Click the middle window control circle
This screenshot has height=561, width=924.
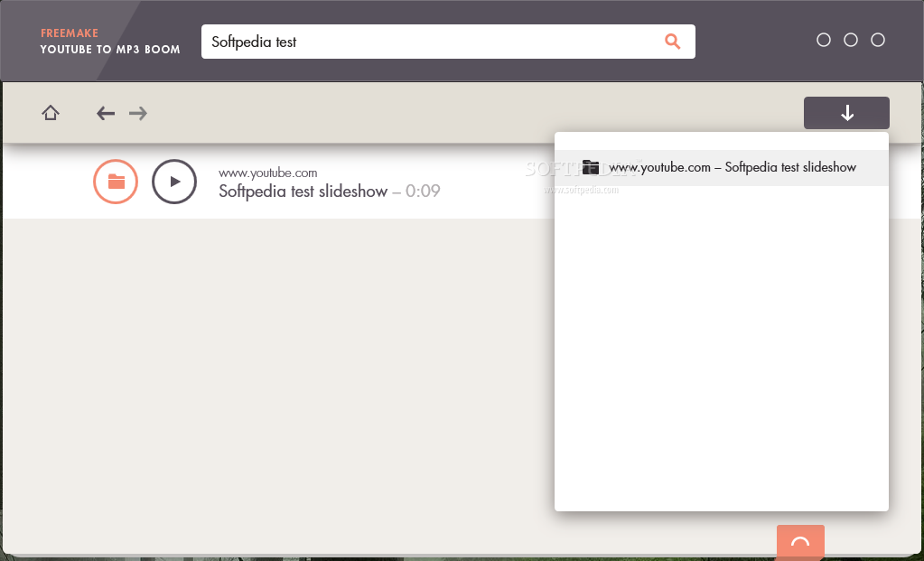(x=851, y=40)
